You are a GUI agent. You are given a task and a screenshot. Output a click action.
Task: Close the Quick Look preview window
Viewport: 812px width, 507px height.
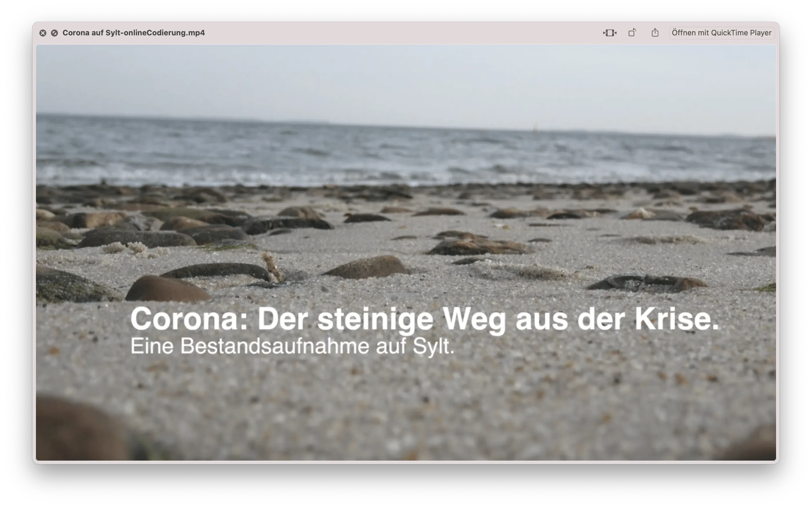coord(43,33)
